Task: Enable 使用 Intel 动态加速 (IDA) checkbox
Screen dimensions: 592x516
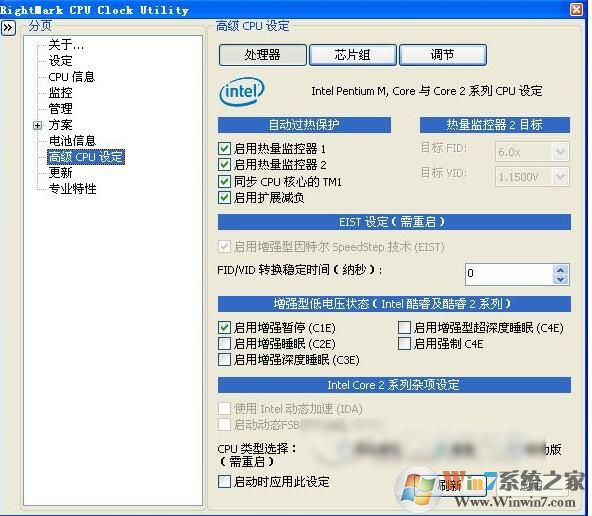Action: (x=224, y=408)
